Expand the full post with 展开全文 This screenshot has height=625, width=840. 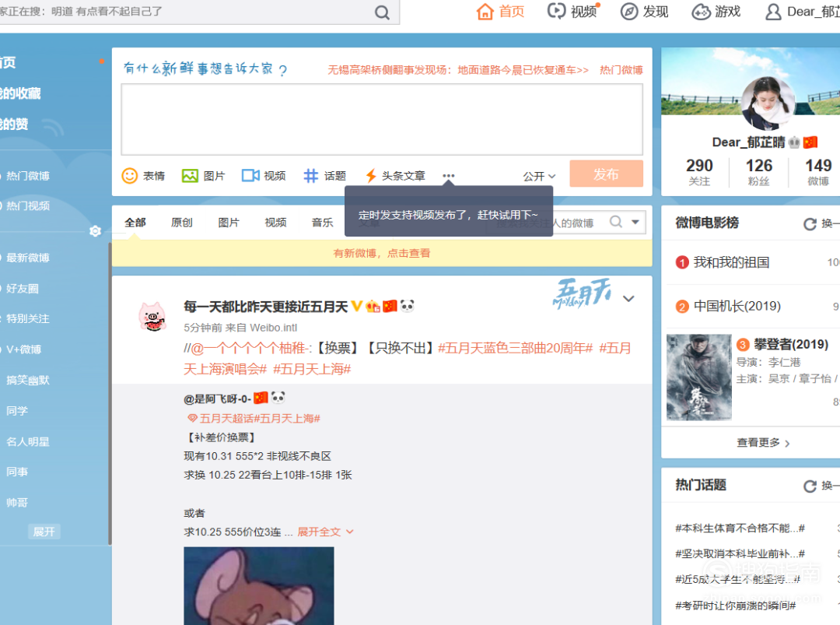(325, 532)
